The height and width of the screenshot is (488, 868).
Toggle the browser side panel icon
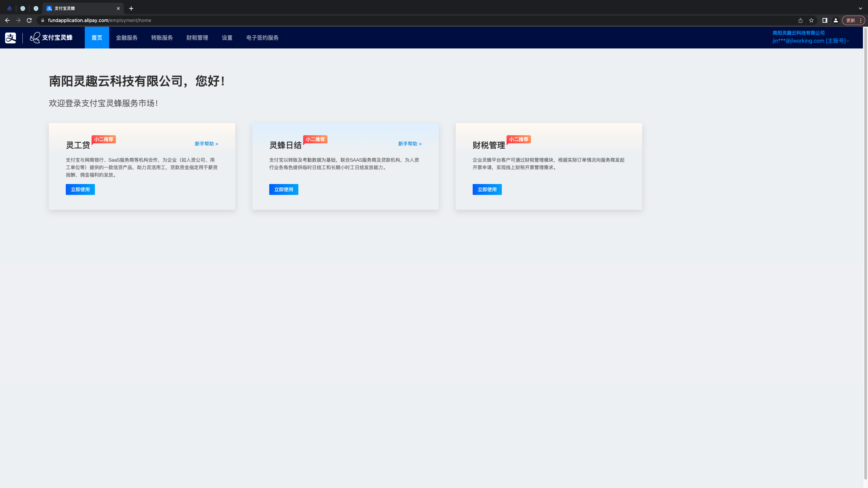[x=825, y=20]
